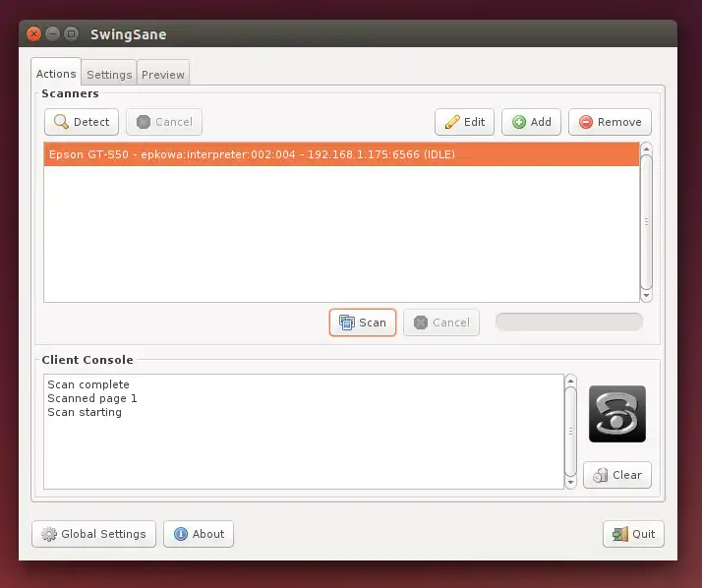Click the red minus icon on Remove

[586, 122]
